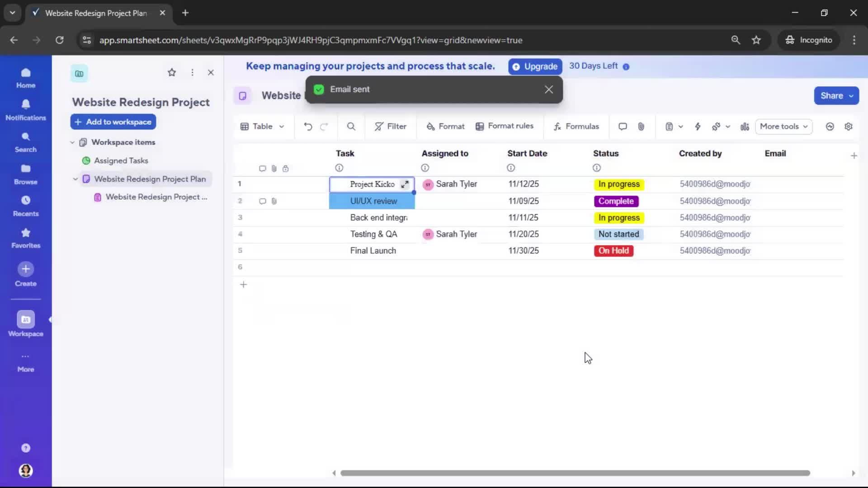
Task: Select the automation lightning bolt icon
Action: pos(698,127)
